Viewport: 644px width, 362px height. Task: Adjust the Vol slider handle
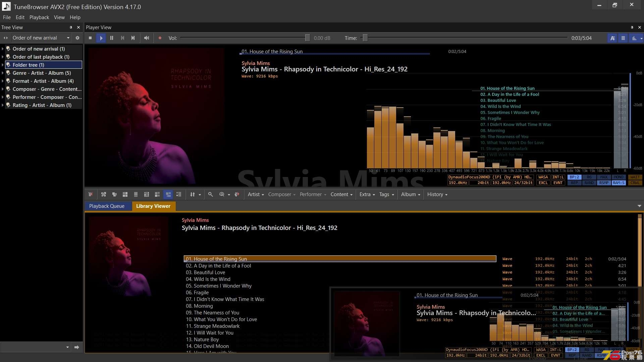(x=308, y=38)
